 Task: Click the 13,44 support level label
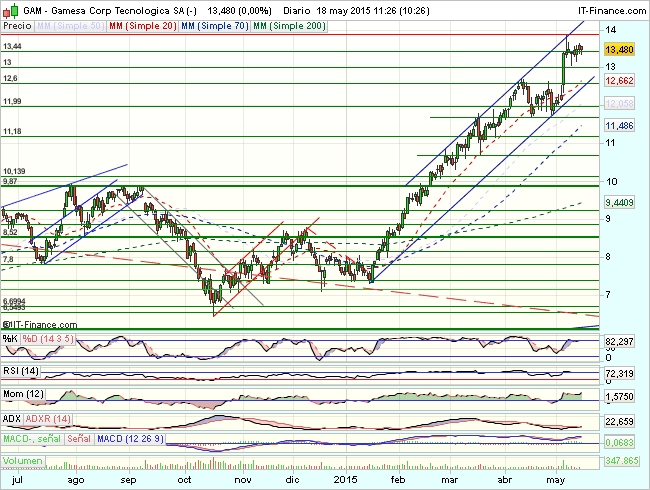coord(12,46)
